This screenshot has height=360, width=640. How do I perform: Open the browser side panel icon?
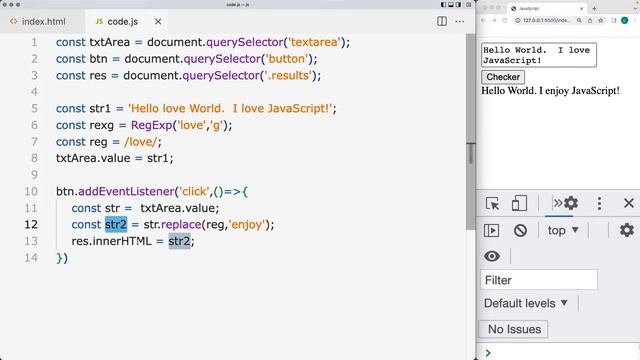pyautogui.click(x=613, y=20)
